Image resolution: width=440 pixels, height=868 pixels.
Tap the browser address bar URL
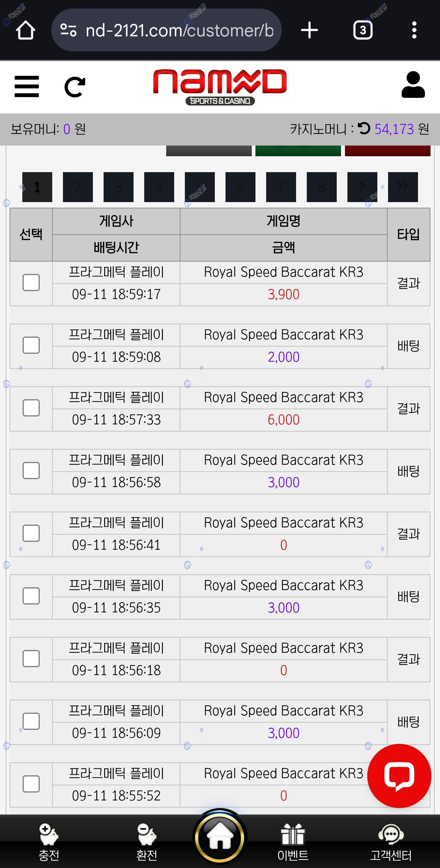(179, 30)
